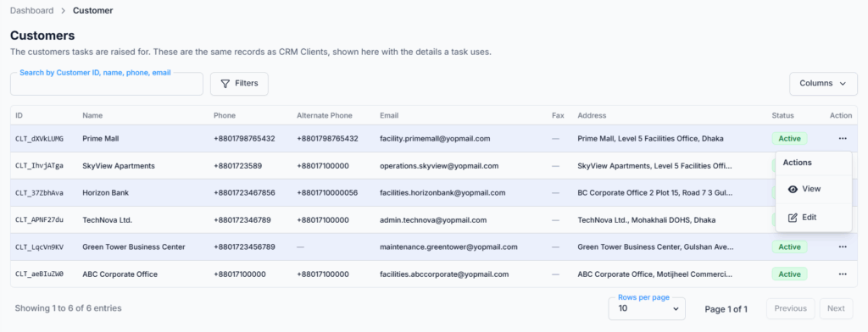Focus the customer search input field

click(106, 84)
